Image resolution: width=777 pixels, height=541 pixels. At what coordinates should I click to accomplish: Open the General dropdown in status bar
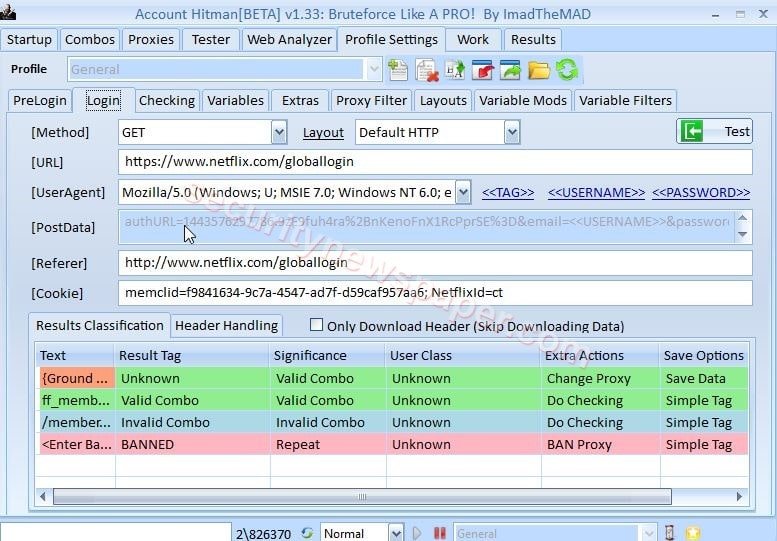(650, 533)
